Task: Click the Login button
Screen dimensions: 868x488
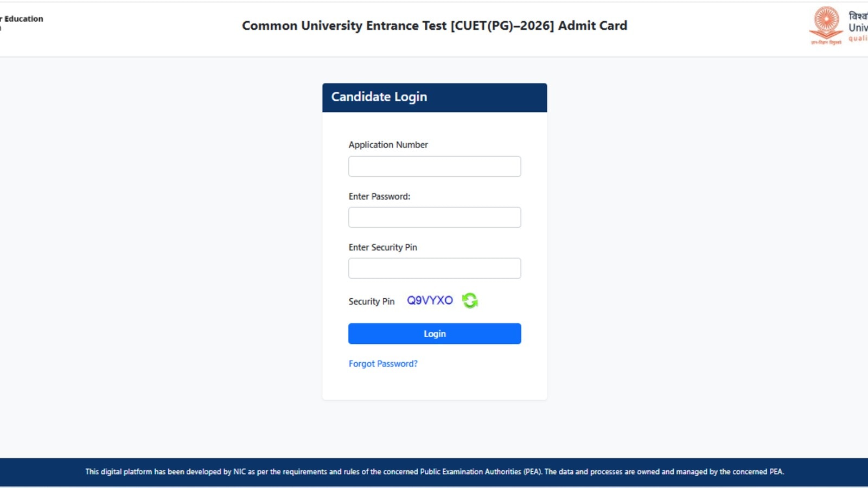Action: pyautogui.click(x=434, y=333)
